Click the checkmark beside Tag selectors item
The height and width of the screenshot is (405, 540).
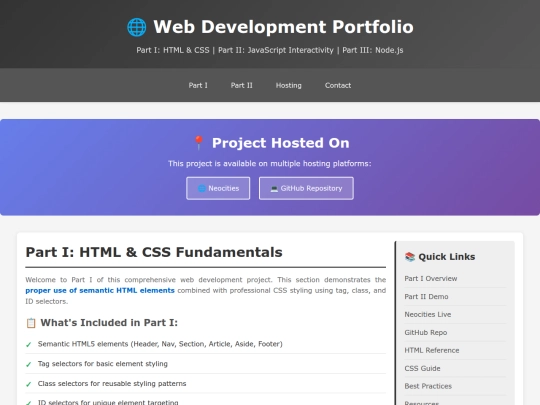[x=29, y=364]
